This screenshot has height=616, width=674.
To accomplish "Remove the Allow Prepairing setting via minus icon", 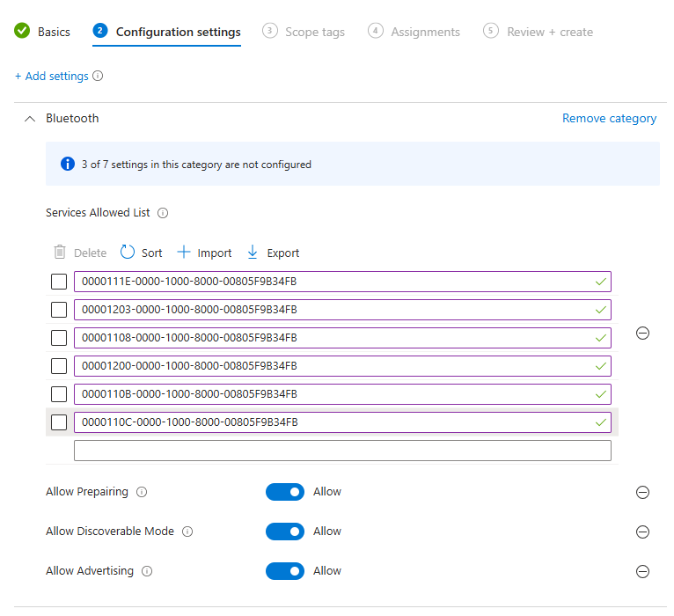I will (x=642, y=492).
